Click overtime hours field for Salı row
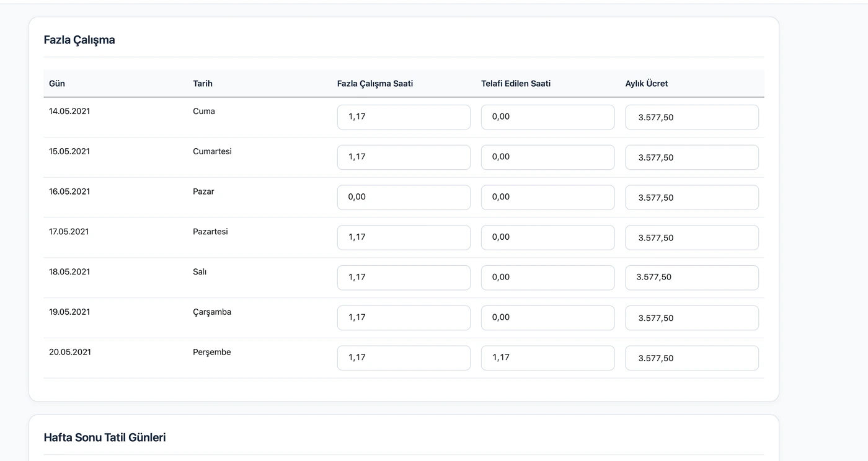This screenshot has width=868, height=461. point(404,278)
